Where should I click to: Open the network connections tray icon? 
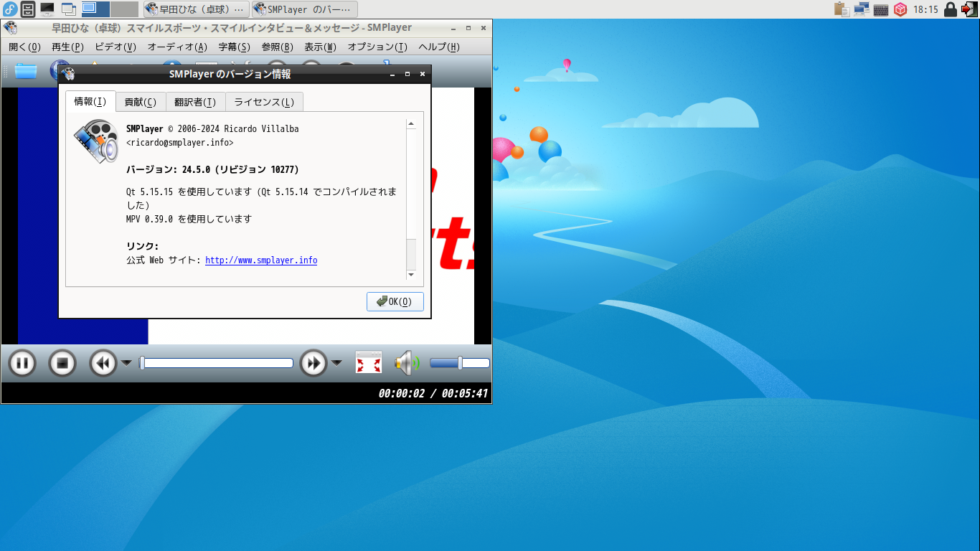862,9
